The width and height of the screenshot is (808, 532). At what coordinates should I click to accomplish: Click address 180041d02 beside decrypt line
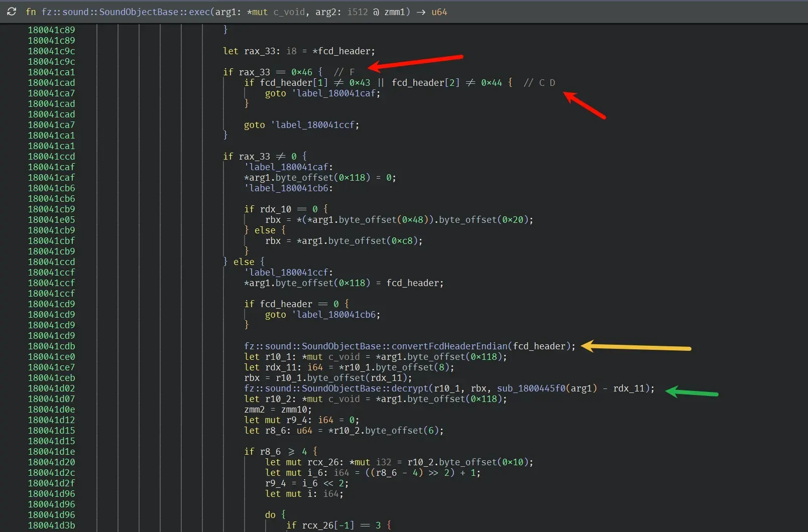[51, 388]
